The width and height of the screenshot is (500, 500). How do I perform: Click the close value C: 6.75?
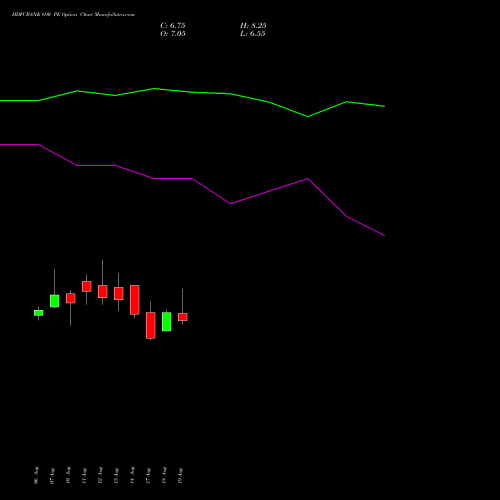tap(173, 26)
